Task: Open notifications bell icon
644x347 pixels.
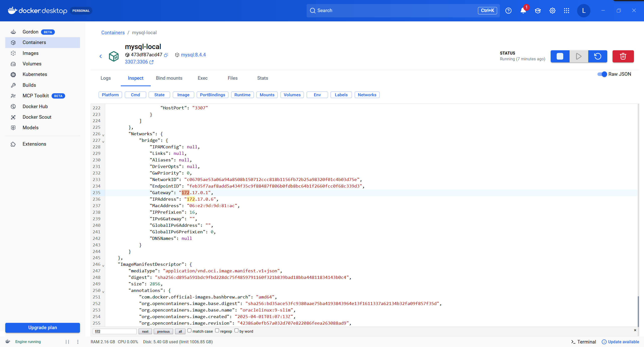Action: click(523, 11)
